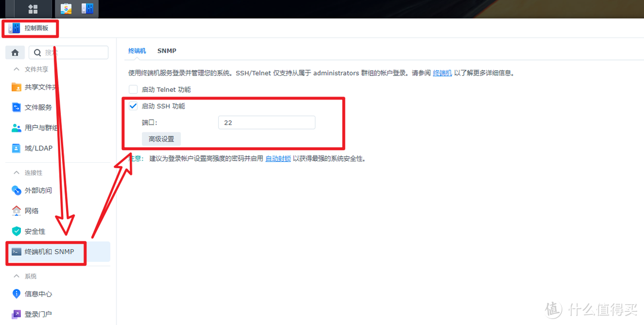Click the SSH port field
Viewport: 644px width, 325px height.
(267, 122)
